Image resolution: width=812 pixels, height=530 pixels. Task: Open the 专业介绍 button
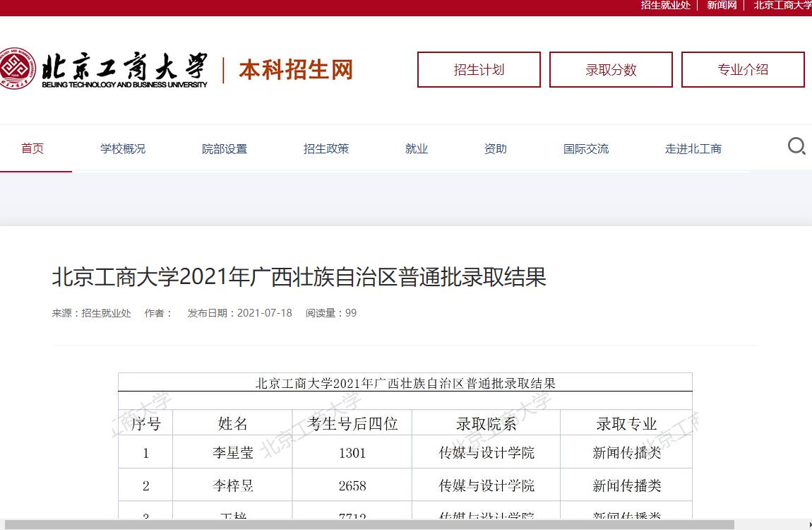pyautogui.click(x=743, y=69)
